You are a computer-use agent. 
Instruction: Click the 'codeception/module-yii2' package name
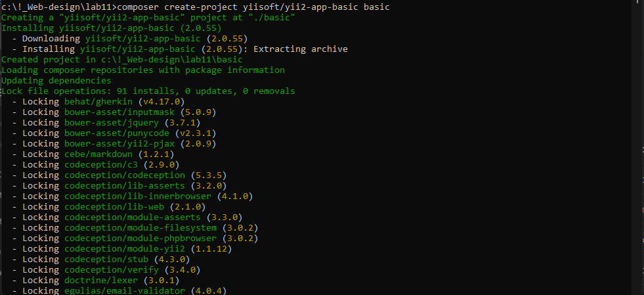pos(125,249)
